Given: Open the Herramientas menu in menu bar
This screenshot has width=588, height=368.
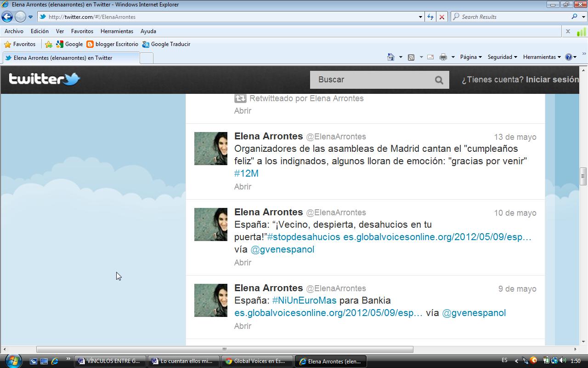Looking at the screenshot, I should click(117, 31).
